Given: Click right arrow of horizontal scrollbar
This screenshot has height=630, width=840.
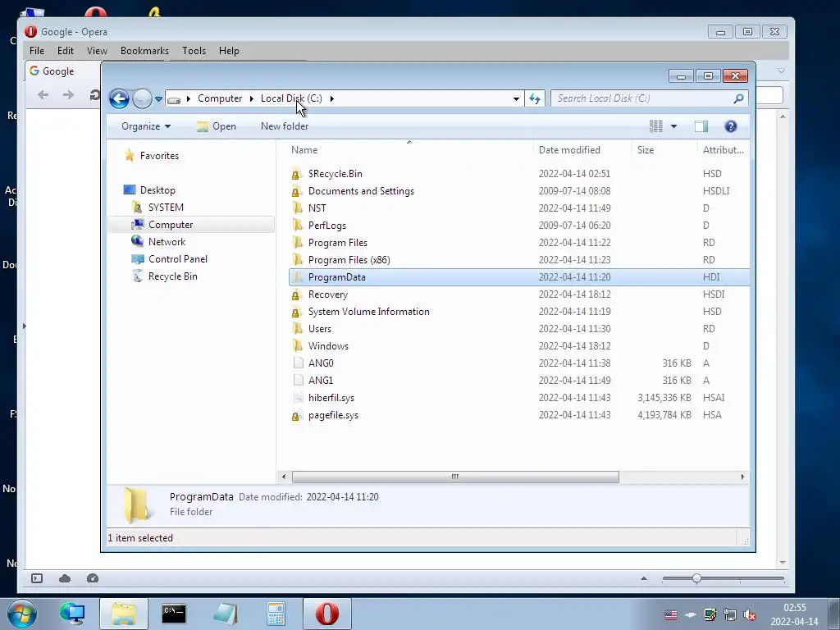Looking at the screenshot, I should (742, 477).
